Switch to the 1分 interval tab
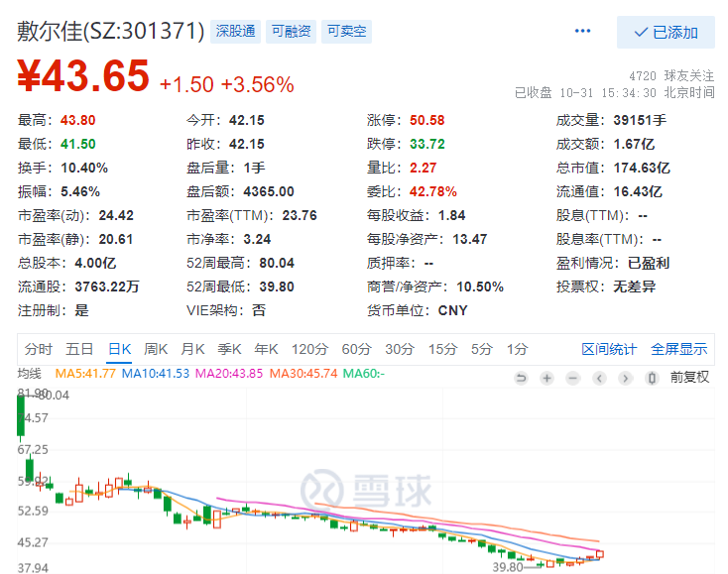 (x=517, y=349)
